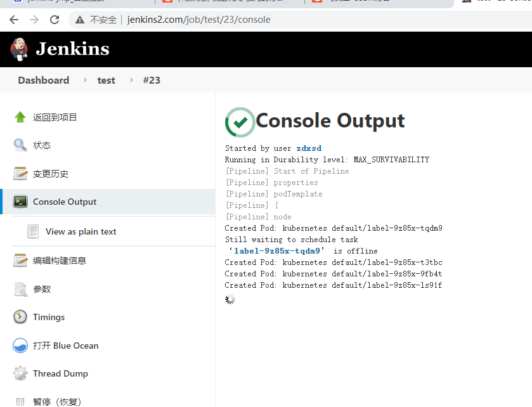Click 'Still waiting to schedule task' line
This screenshot has width=532, height=407.
coord(292,240)
